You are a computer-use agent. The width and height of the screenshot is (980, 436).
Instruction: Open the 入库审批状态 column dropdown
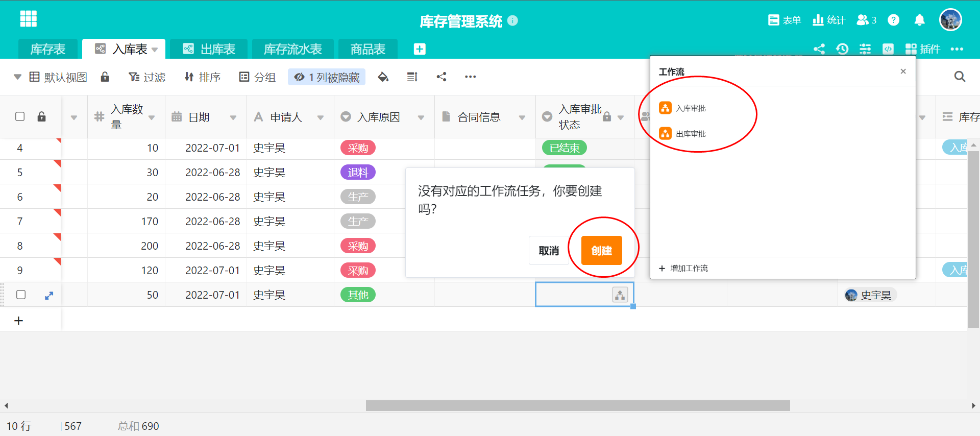tap(621, 117)
